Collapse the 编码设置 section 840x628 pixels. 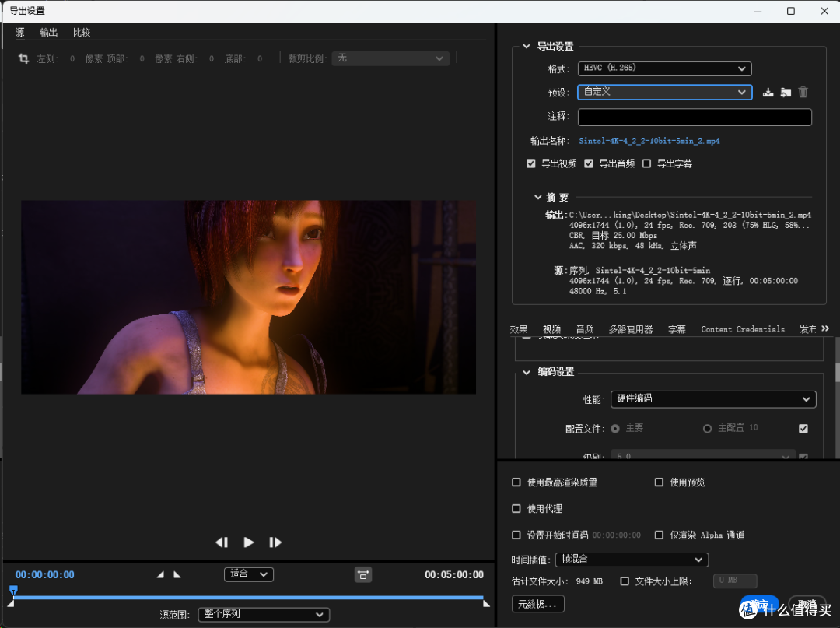pyautogui.click(x=527, y=372)
